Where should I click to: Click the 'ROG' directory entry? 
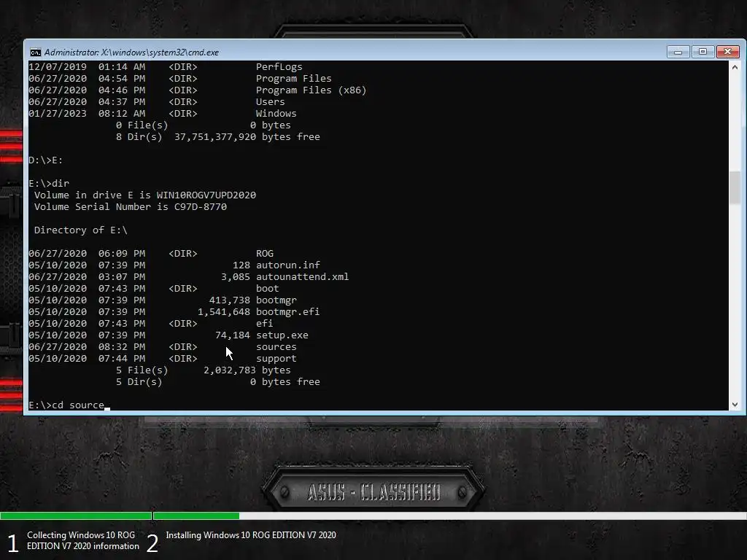[x=264, y=253]
